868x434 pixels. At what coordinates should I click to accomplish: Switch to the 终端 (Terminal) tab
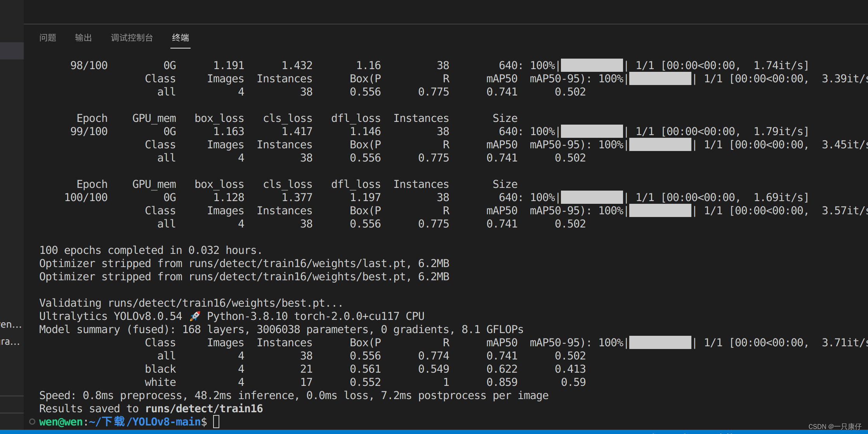180,38
